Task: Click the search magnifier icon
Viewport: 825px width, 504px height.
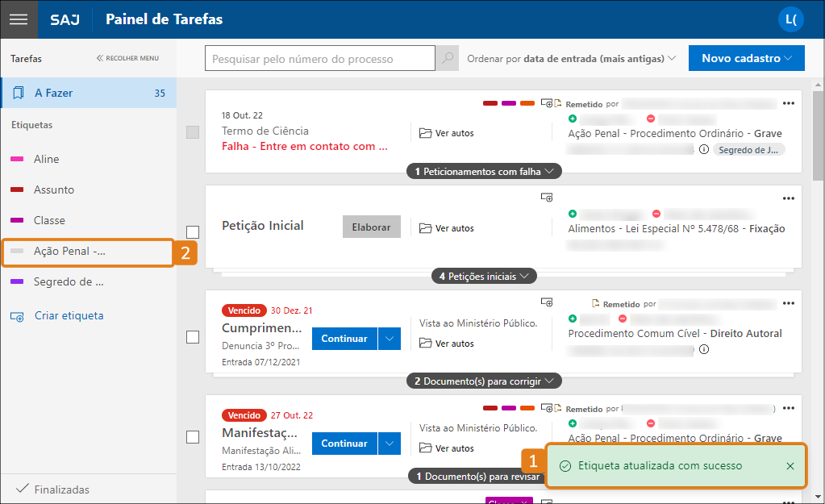Action: (x=447, y=59)
